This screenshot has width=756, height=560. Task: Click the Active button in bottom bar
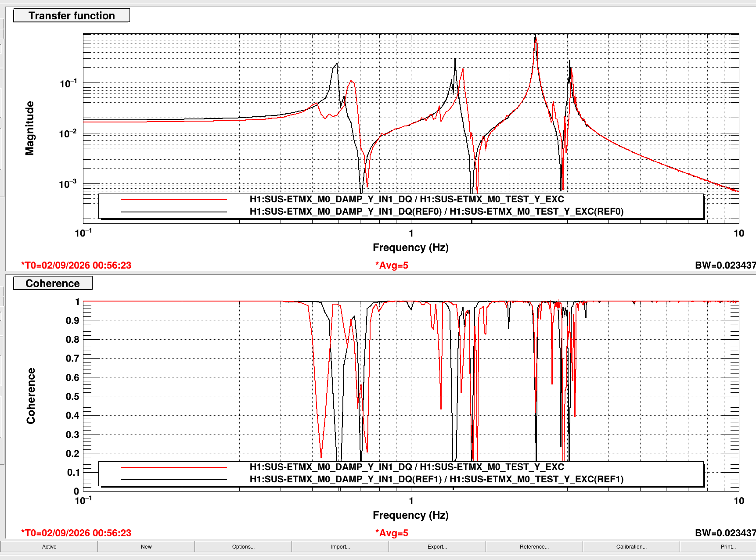click(x=49, y=546)
